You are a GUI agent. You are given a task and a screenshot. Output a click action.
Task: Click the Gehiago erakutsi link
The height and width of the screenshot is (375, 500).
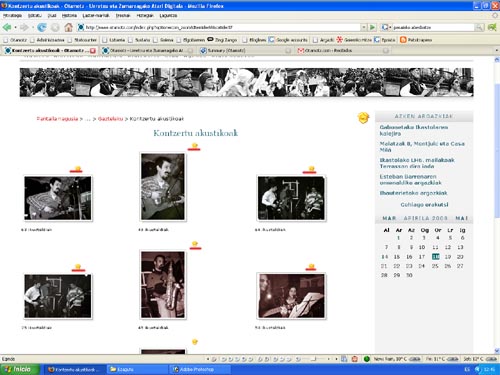[x=424, y=205]
